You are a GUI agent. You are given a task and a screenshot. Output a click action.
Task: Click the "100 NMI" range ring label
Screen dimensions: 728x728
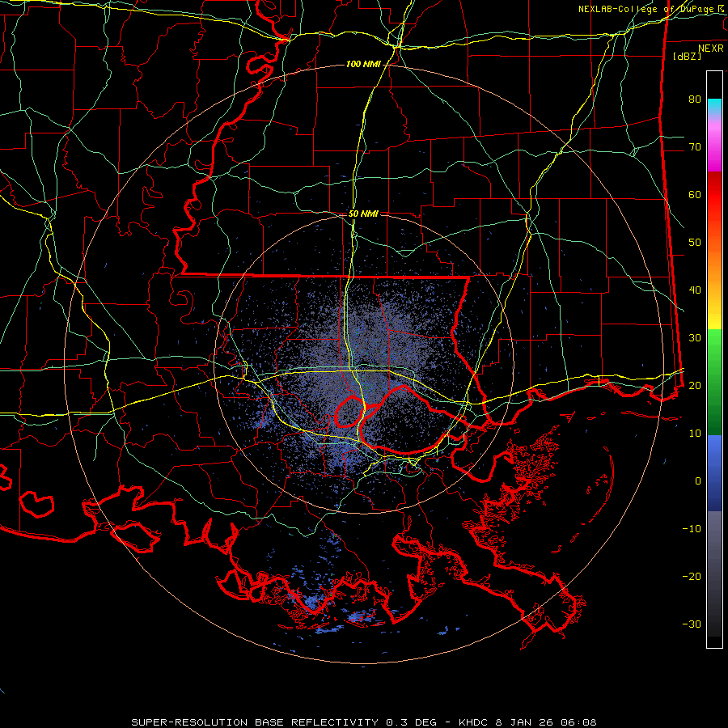pos(363,64)
